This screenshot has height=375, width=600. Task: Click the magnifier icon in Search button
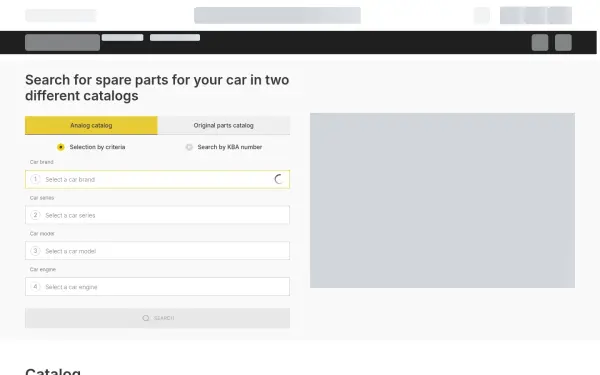coord(145,318)
